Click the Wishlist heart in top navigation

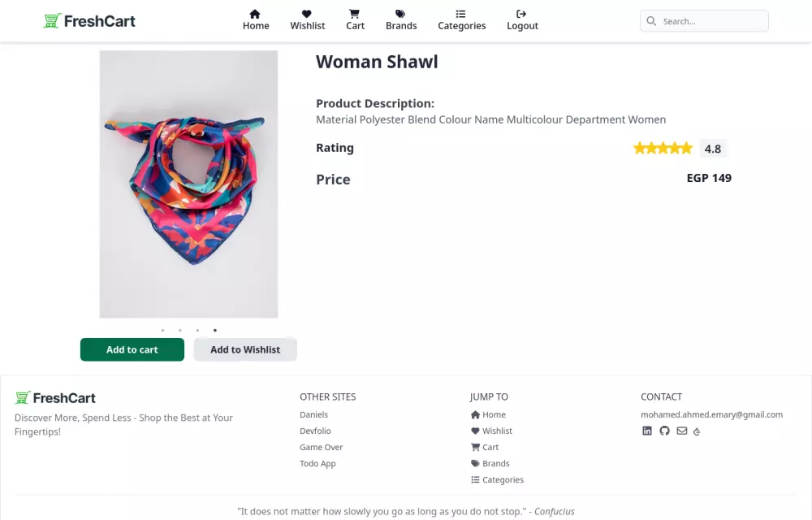coord(307,14)
